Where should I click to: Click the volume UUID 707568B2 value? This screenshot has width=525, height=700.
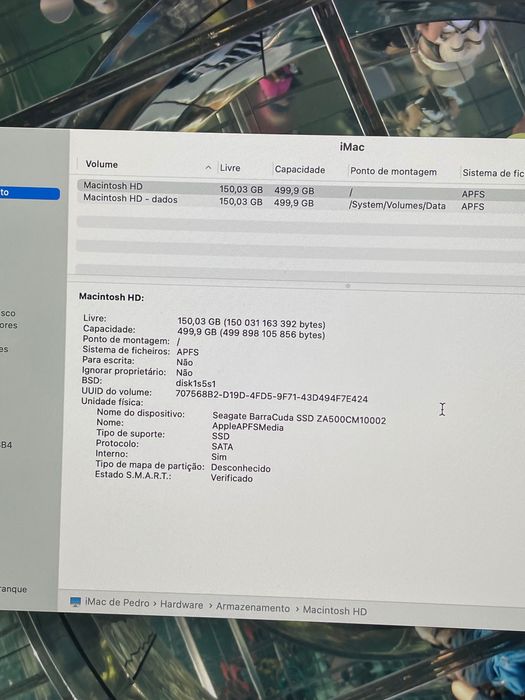(271, 396)
